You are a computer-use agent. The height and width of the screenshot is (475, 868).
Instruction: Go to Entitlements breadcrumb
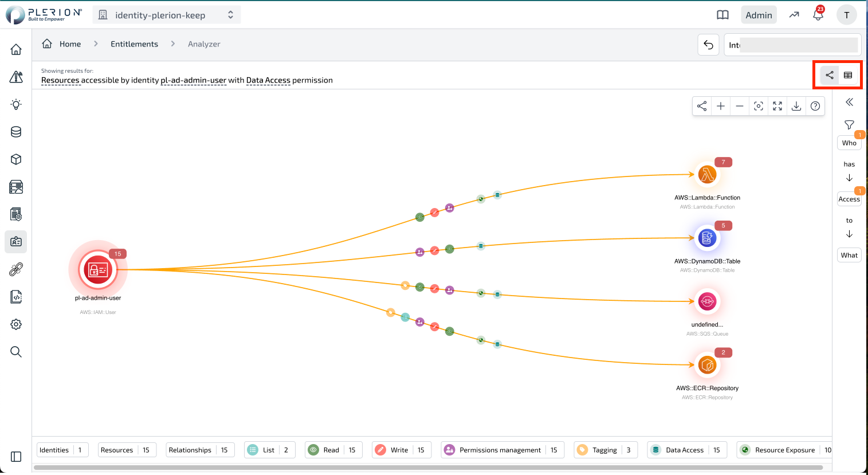coord(134,44)
